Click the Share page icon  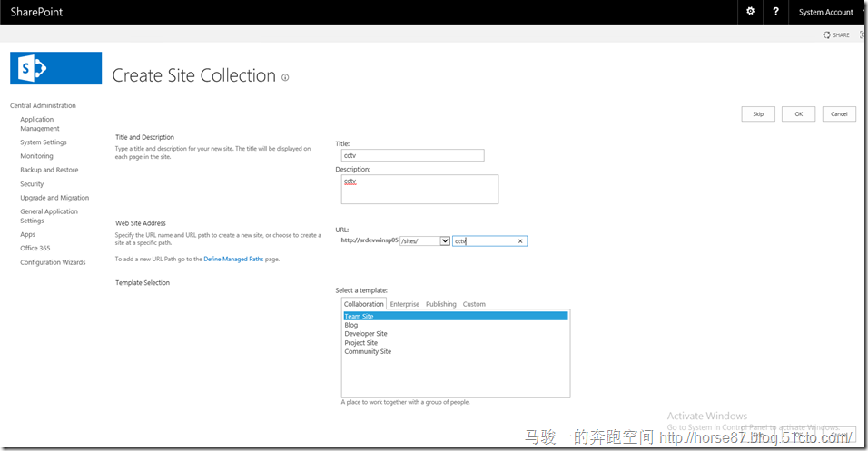coord(836,34)
